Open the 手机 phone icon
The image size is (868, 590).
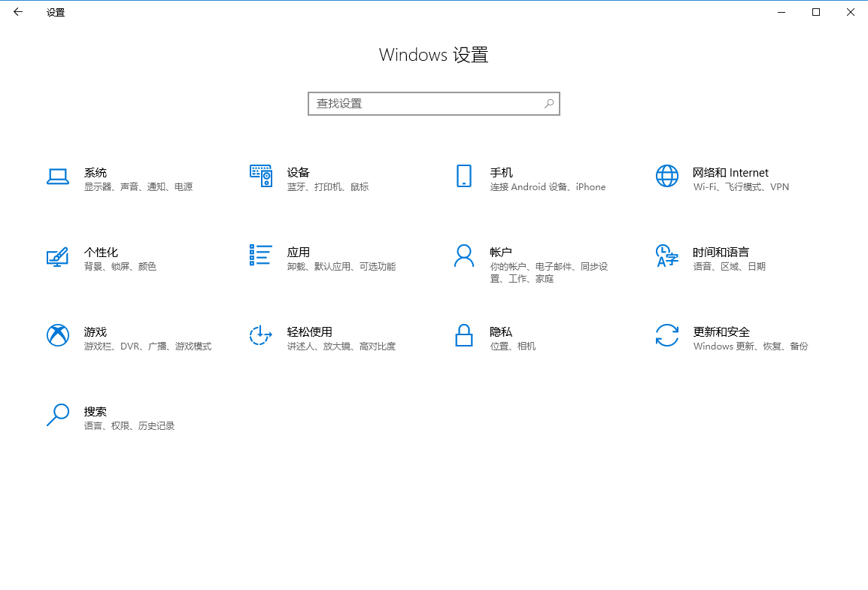pos(464,176)
